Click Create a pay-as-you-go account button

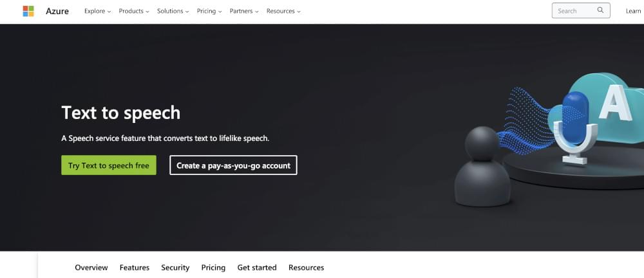click(233, 165)
